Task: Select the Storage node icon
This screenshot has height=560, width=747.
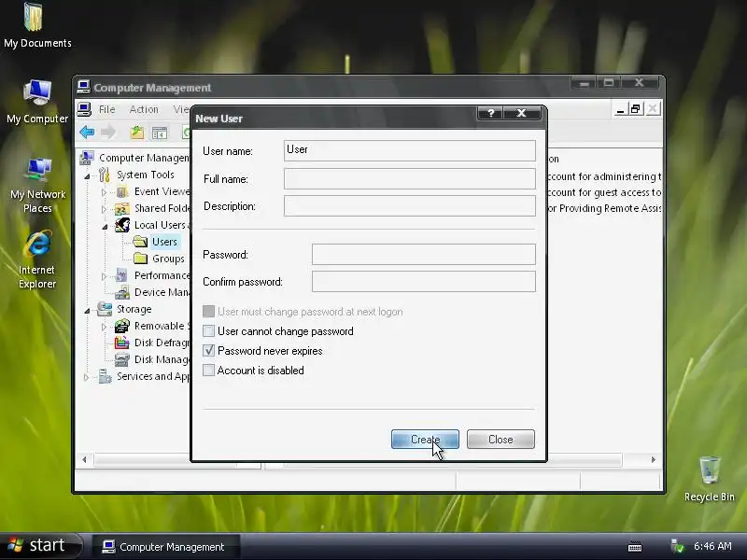Action: [105, 309]
